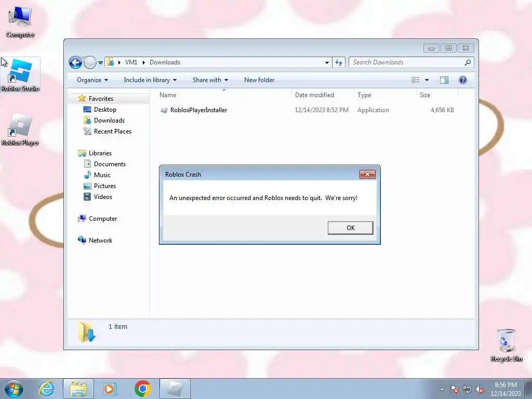
Task: Sort by the Date modified column
Action: 322,95
